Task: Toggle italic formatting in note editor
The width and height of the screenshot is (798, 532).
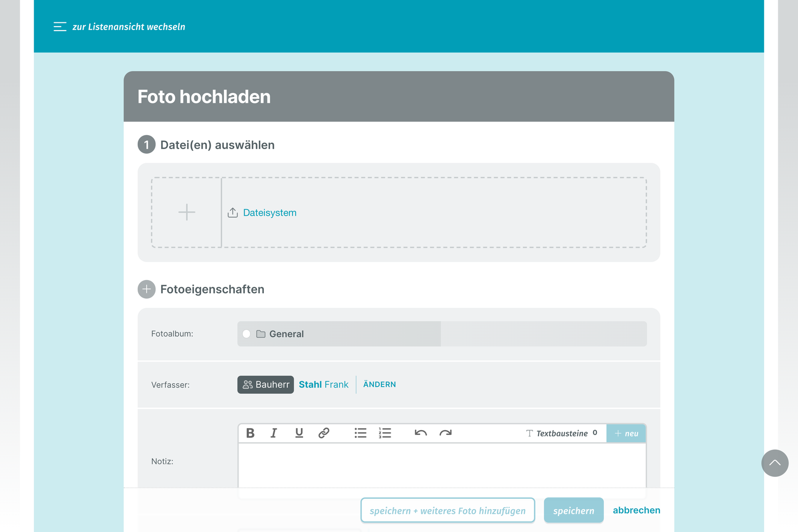Action: (274, 433)
